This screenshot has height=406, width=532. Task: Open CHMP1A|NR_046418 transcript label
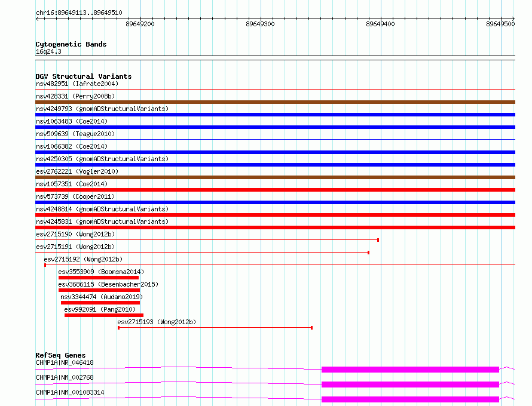(65, 362)
